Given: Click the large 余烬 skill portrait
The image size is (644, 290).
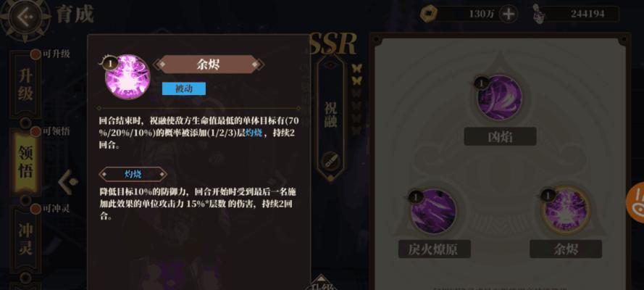Looking at the screenshot, I should [x=127, y=77].
